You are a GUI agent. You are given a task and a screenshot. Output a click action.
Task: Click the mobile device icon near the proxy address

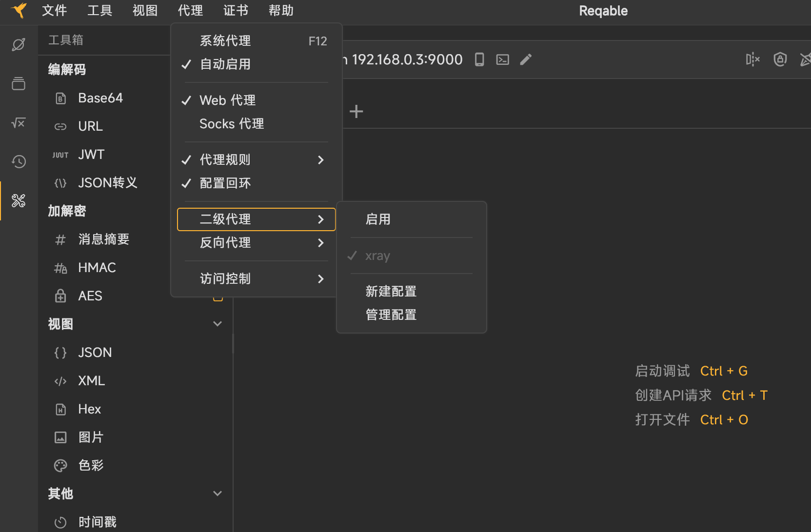click(479, 59)
